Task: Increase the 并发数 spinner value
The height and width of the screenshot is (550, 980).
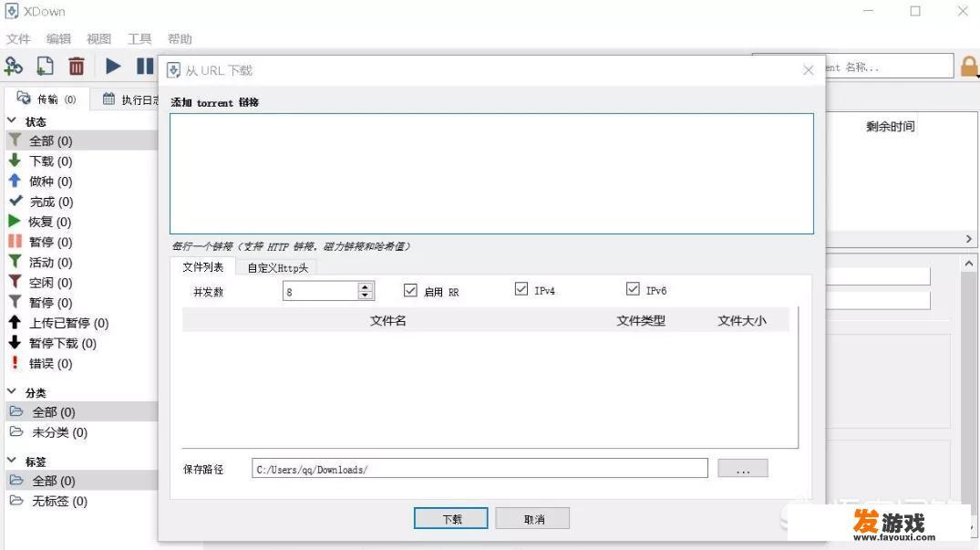Action: coord(366,286)
